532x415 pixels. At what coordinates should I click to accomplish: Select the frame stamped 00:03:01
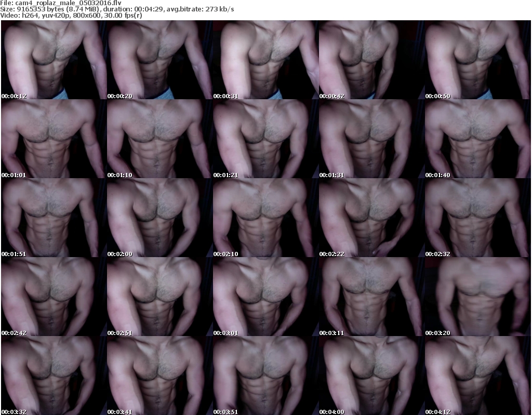click(x=265, y=297)
